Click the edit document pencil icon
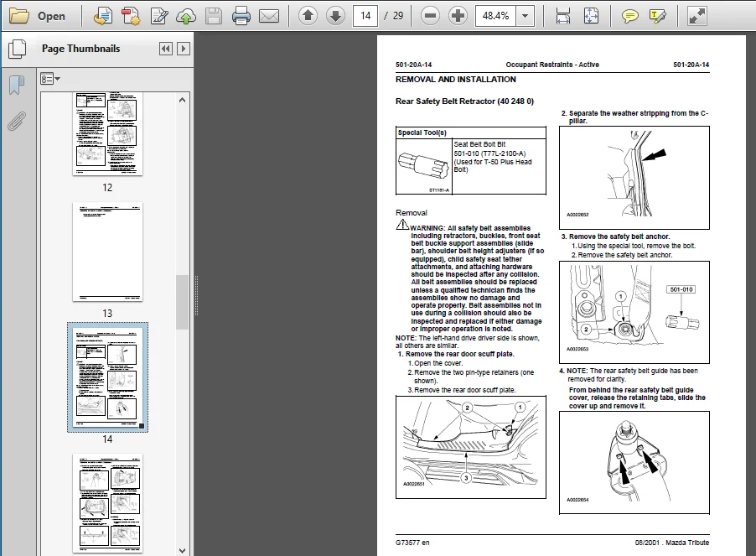This screenshot has width=756, height=556. (158, 16)
